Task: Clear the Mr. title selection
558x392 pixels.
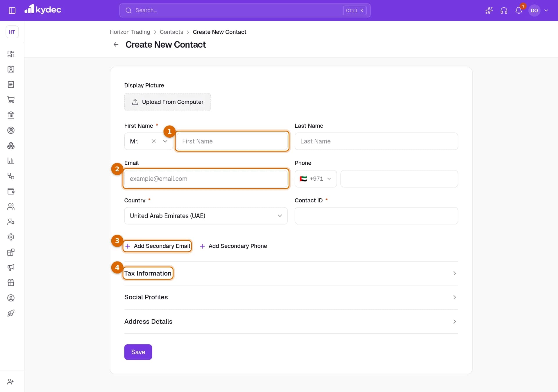Action: point(154,141)
